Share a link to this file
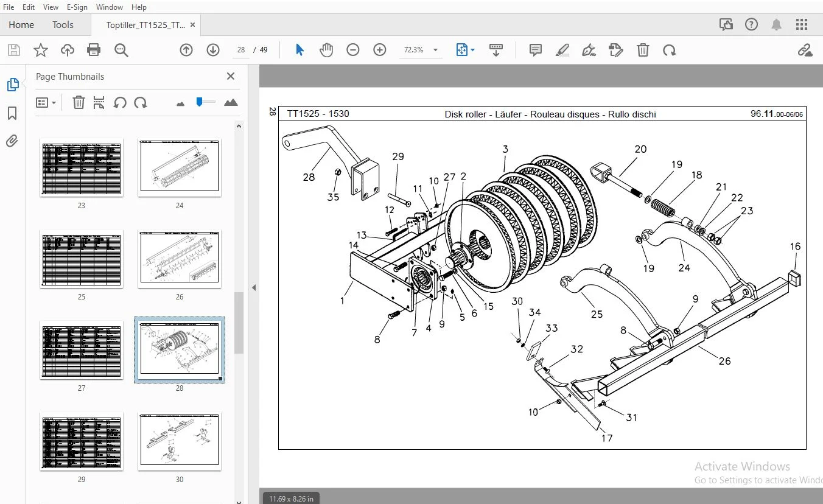Screen dimensions: 823x504 pyautogui.click(x=805, y=50)
